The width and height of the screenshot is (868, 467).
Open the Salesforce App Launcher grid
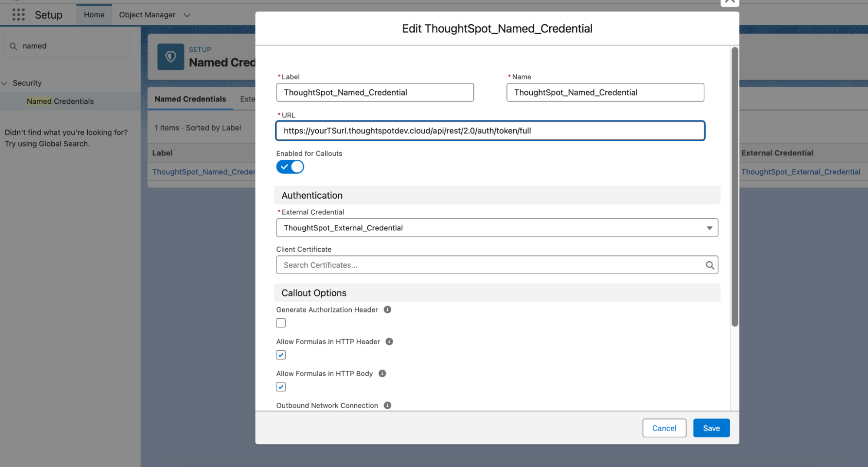(18, 14)
